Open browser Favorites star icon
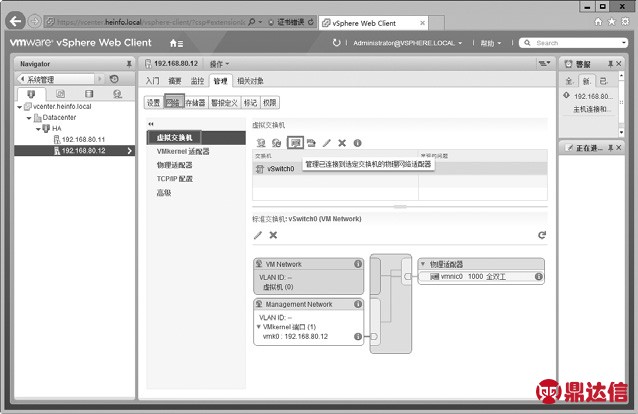 pos(612,22)
